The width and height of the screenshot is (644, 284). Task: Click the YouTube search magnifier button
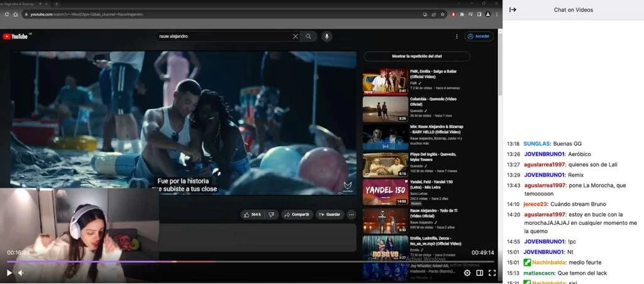[308, 37]
